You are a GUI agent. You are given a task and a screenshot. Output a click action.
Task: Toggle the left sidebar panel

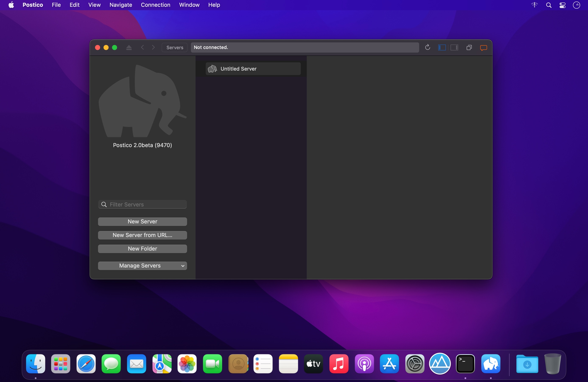coord(442,47)
